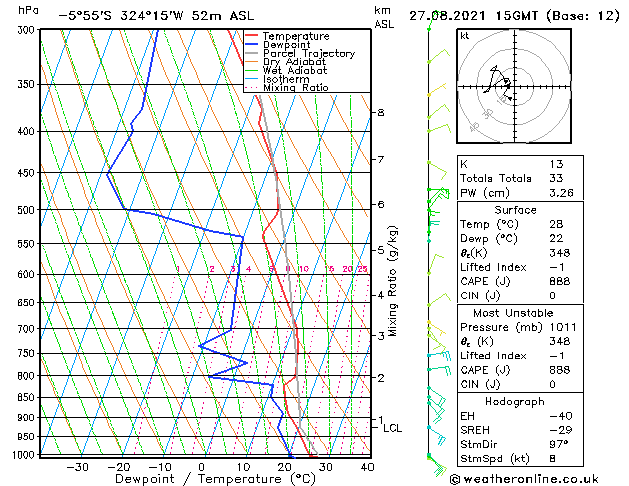
Task: Click the LCL marker label
Action: 392,428
